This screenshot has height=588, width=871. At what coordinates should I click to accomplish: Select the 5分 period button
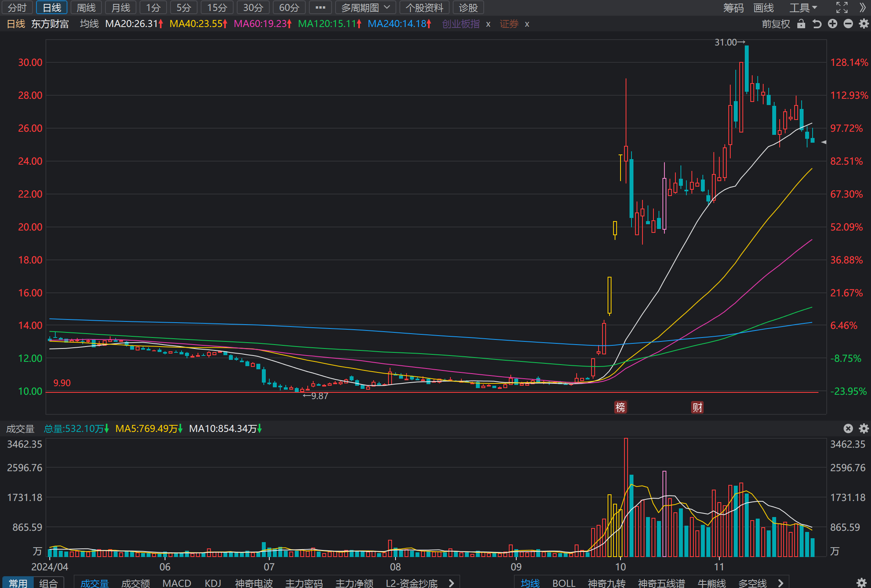[184, 7]
